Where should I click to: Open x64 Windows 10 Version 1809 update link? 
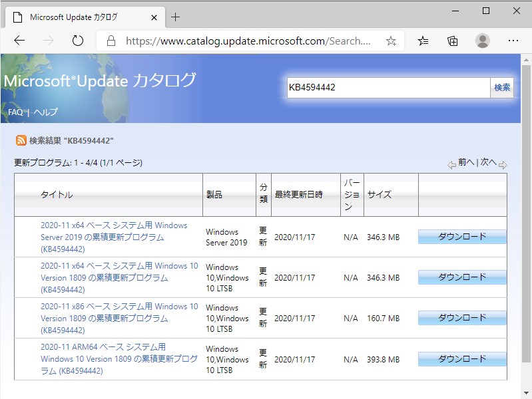pyautogui.click(x=119, y=278)
